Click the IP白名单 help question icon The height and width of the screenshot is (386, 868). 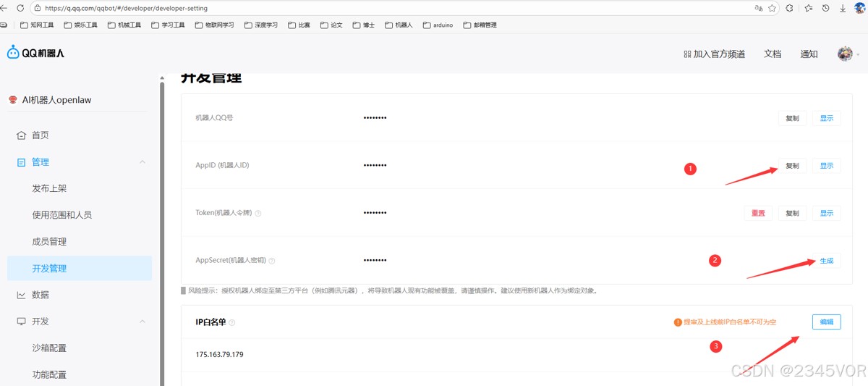coord(232,322)
